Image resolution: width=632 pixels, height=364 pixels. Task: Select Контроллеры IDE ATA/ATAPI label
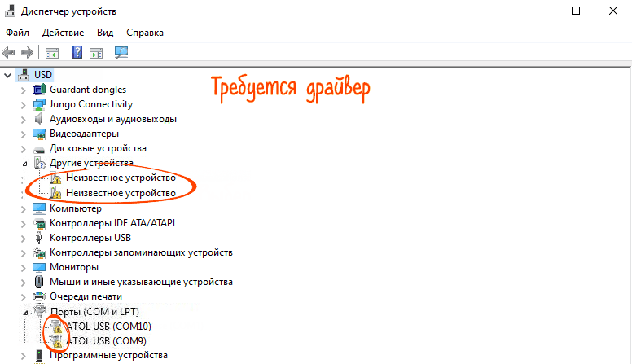tap(112, 223)
